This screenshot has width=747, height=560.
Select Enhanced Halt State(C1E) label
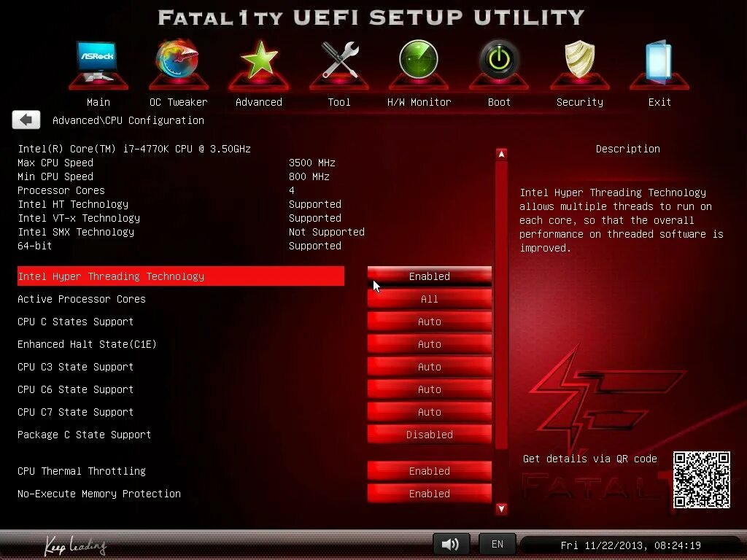(x=87, y=344)
